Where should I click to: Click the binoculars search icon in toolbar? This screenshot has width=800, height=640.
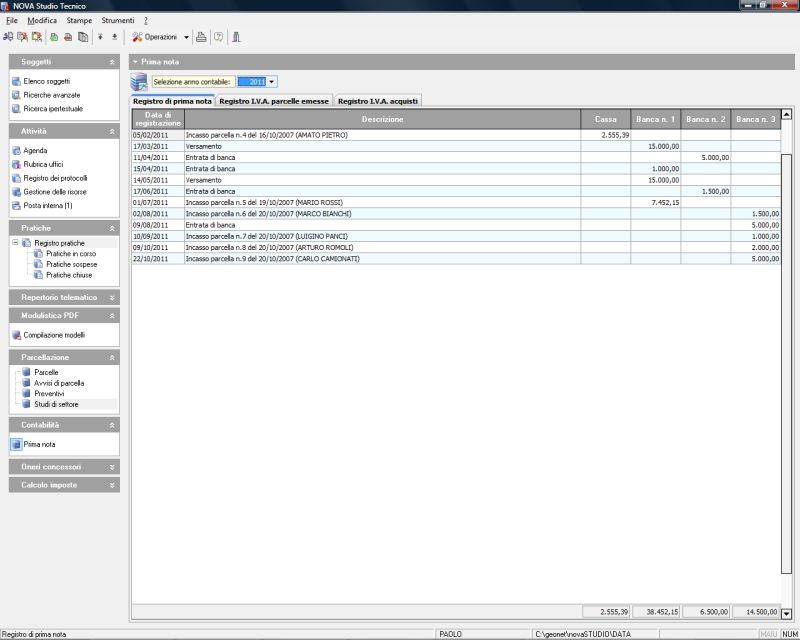[x=8, y=37]
